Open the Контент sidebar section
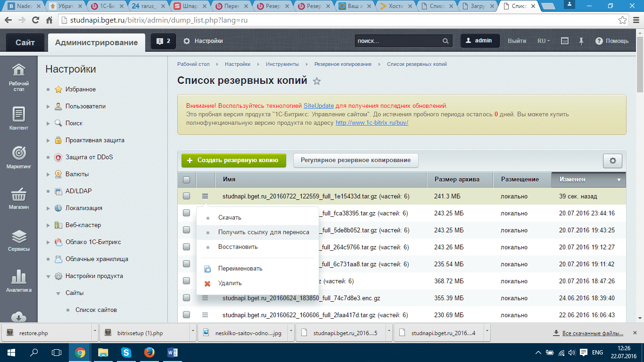644x362 pixels. 19,118
